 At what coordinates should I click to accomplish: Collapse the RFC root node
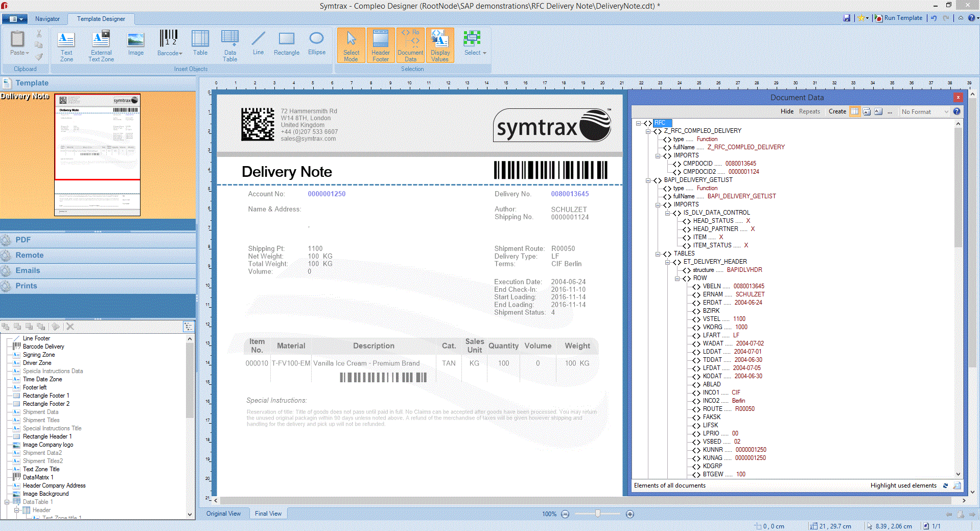click(x=639, y=123)
